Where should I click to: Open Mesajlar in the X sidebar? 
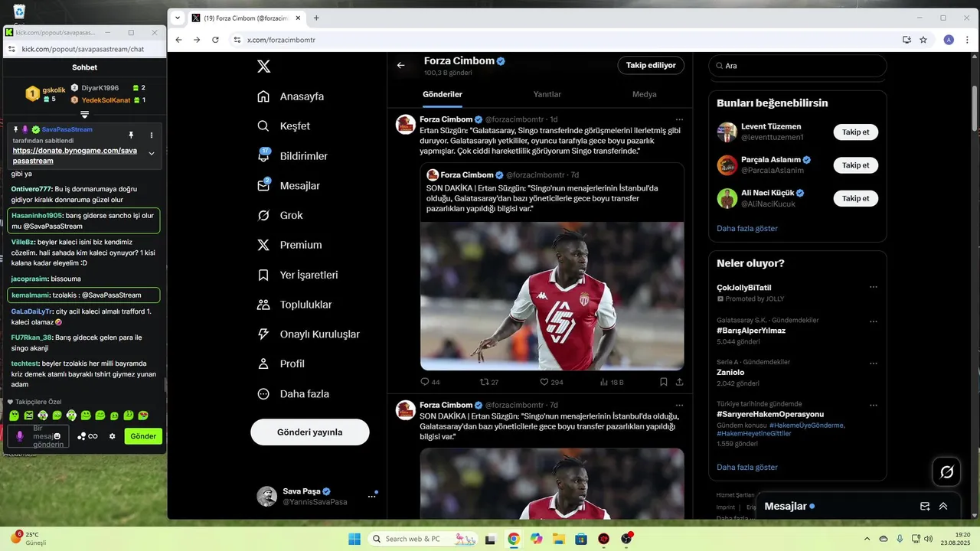tap(289, 186)
